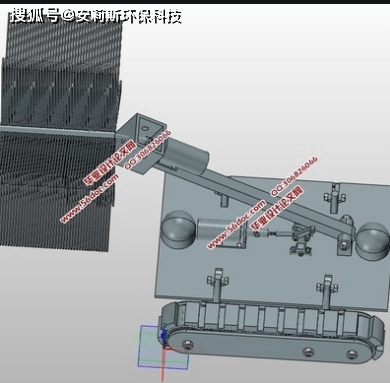Image resolution: width=390 pixels, height=383 pixels.
Task: Click the Sohu account watermark text
Action: 96,15
